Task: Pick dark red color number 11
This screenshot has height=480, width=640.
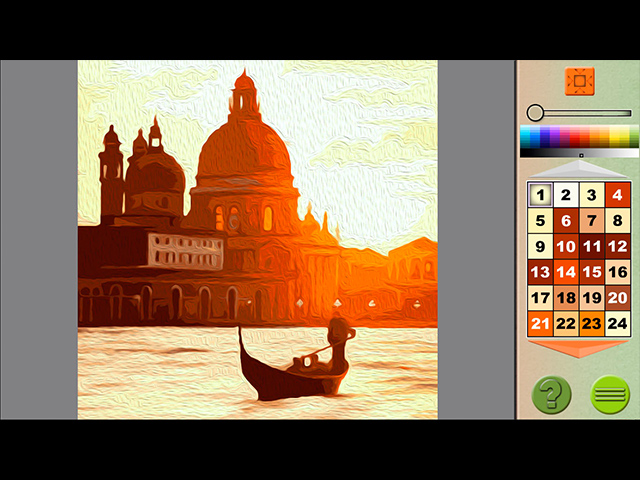Action: [592, 246]
